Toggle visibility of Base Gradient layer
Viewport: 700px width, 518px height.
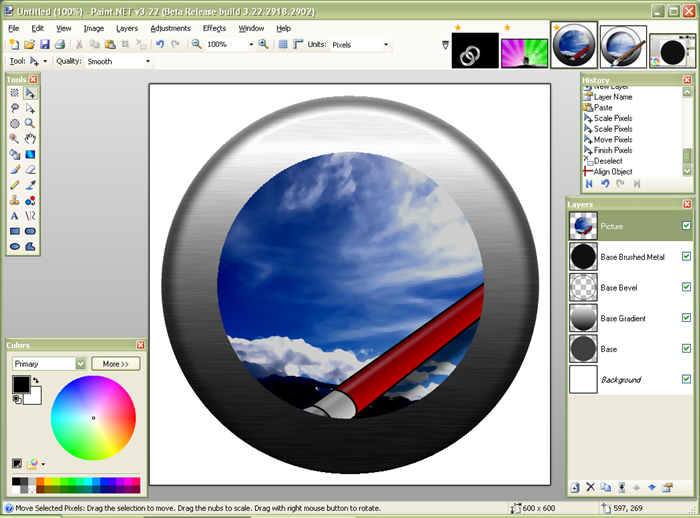point(687,318)
